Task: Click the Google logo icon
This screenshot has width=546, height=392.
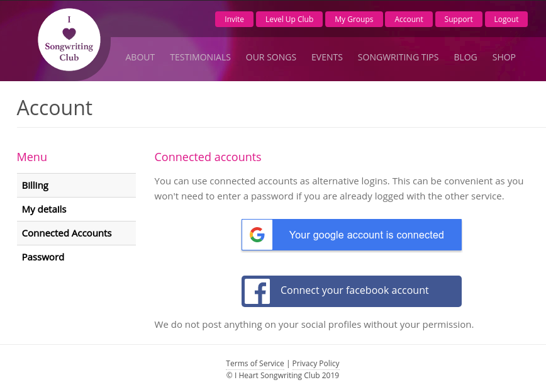Action: [x=257, y=235]
